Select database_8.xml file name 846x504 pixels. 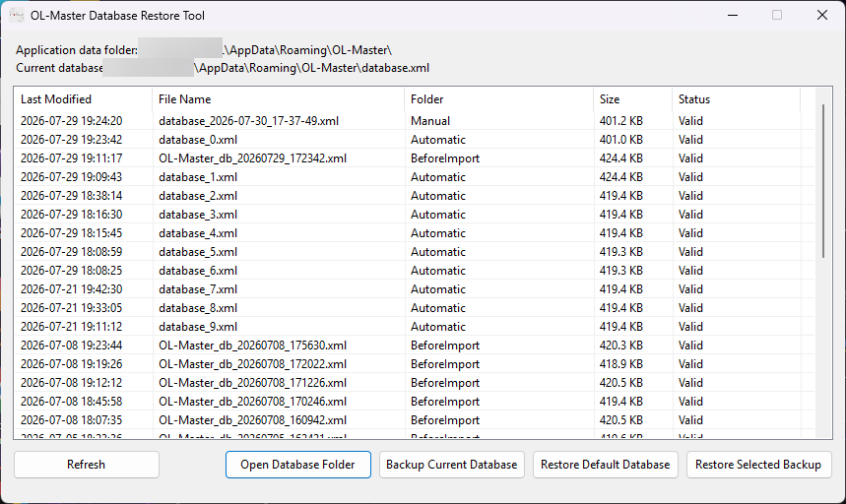coord(198,308)
